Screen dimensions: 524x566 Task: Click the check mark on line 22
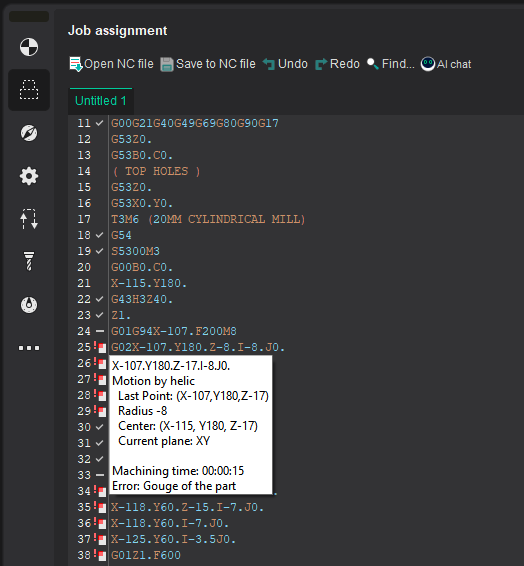[100, 299]
